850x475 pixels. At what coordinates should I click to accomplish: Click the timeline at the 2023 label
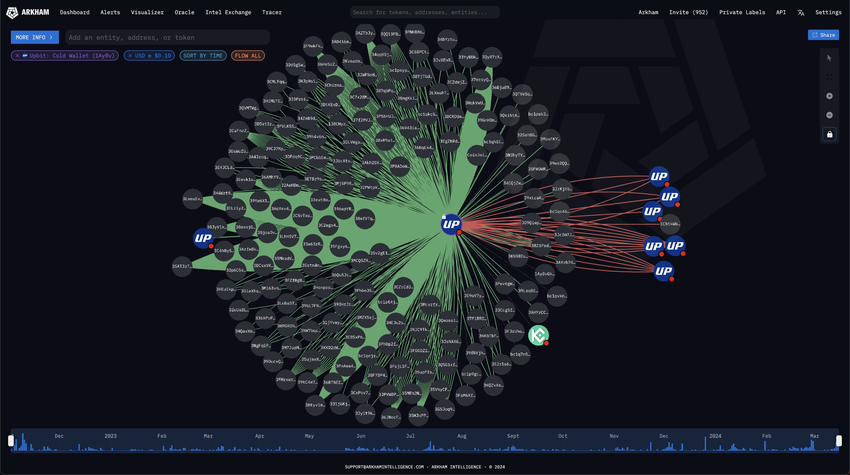click(110, 435)
